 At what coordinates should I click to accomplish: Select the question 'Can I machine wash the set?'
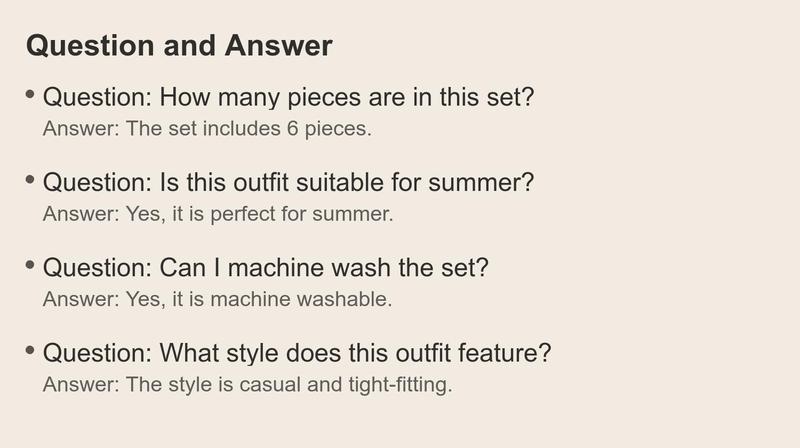266,267
